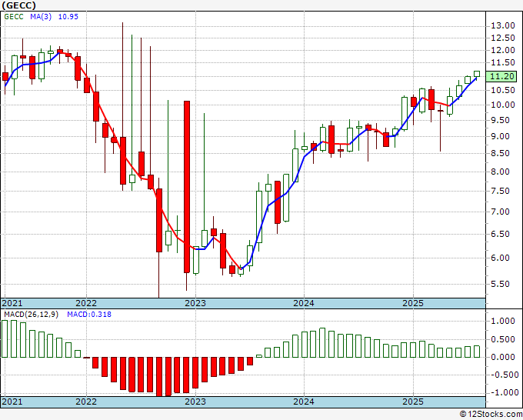Click the tall red candle before 2023
The height and width of the screenshot is (420, 523).
coord(187,187)
